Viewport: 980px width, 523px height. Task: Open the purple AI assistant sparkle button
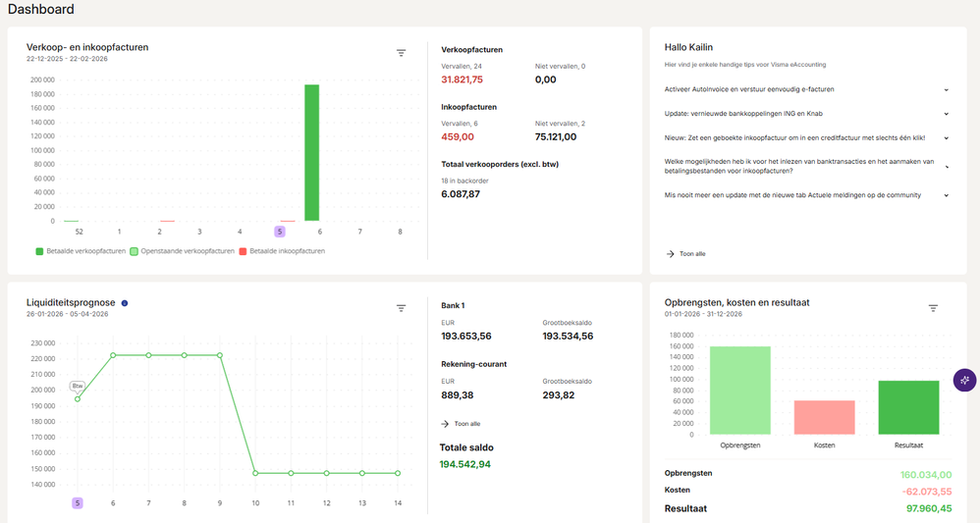[x=964, y=380]
